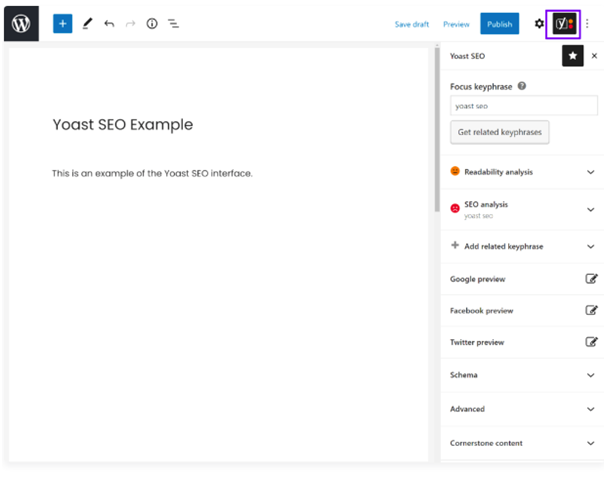Toggle the Yoast SEO sidebar icon
The width and height of the screenshot is (606, 480).
564,24
